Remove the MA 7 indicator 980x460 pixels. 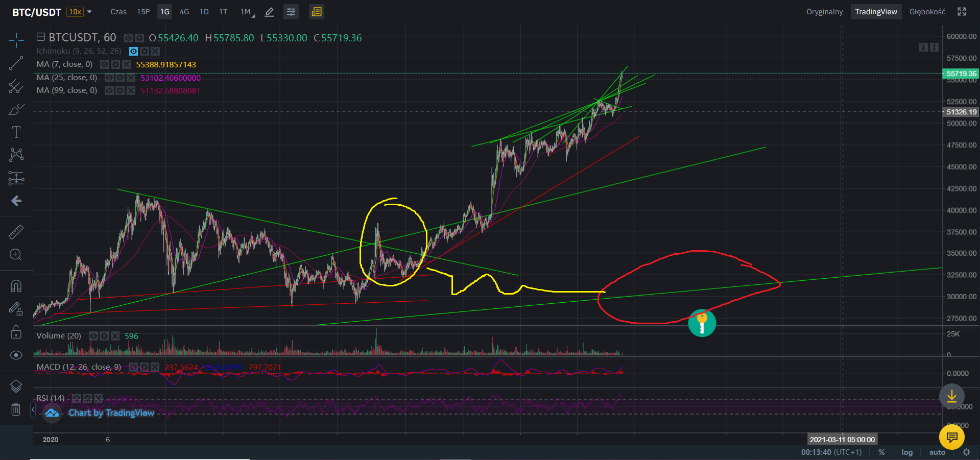[x=126, y=64]
